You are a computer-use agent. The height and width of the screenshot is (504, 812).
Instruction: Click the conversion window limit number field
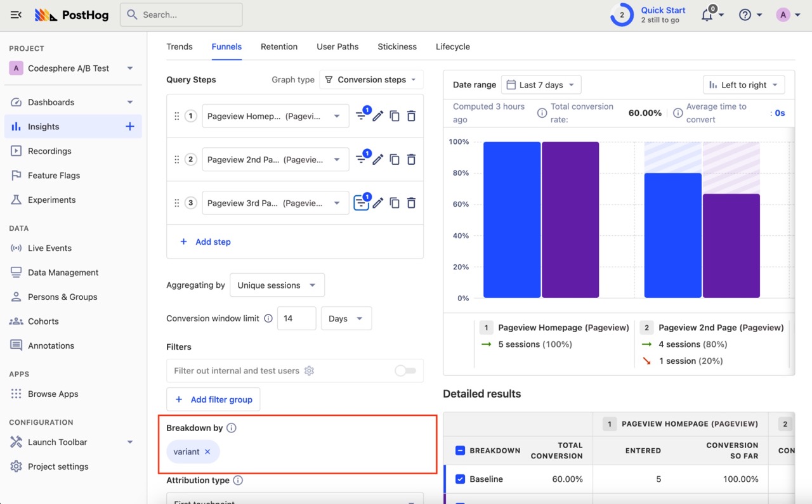pyautogui.click(x=296, y=318)
